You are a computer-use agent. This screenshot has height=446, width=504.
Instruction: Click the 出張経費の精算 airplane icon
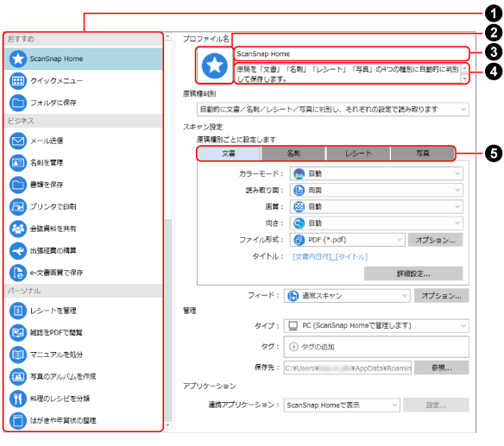[x=17, y=251]
